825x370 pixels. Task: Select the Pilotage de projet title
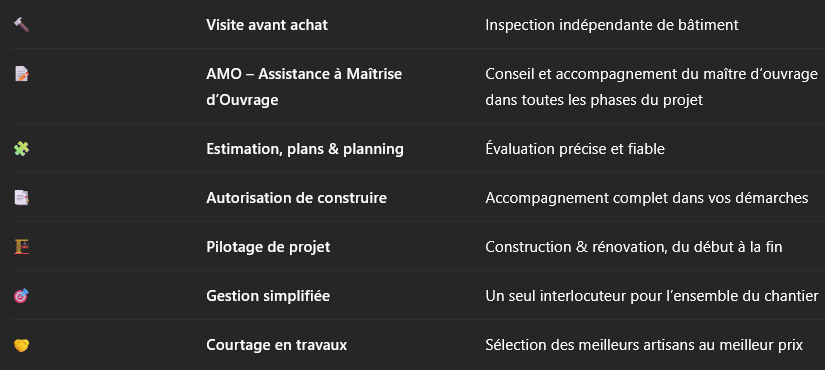pos(268,247)
